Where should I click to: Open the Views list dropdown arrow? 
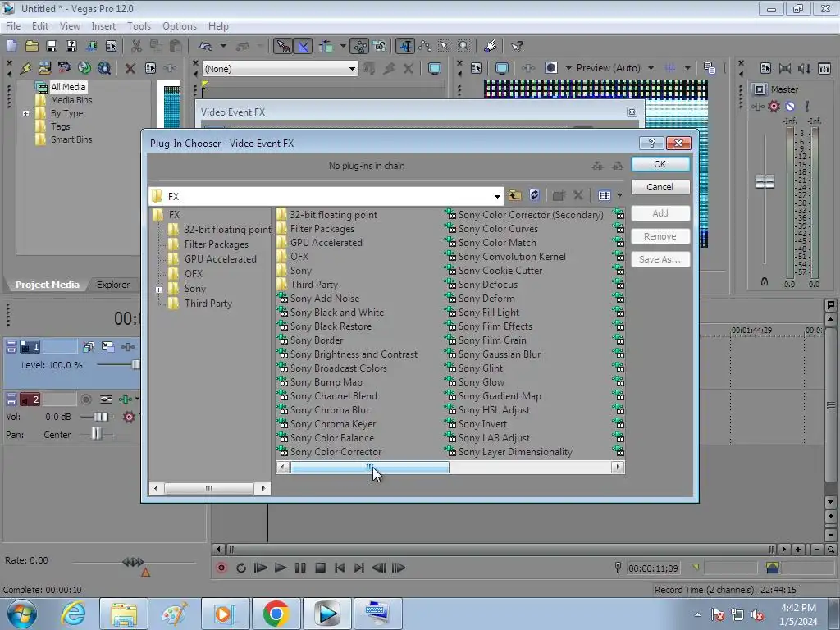620,195
